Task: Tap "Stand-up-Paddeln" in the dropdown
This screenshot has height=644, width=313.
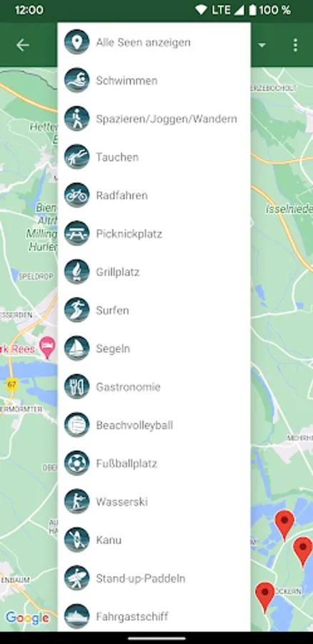Action: [154, 578]
